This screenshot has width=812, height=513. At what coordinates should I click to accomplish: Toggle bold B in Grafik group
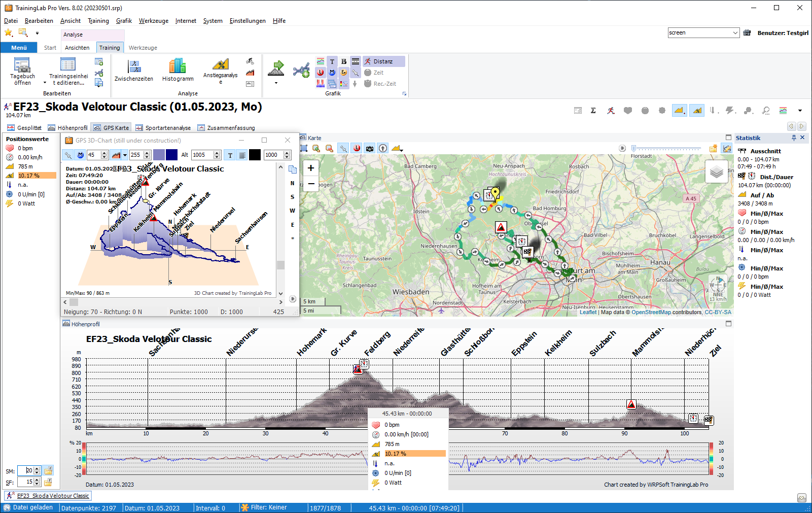coord(344,61)
